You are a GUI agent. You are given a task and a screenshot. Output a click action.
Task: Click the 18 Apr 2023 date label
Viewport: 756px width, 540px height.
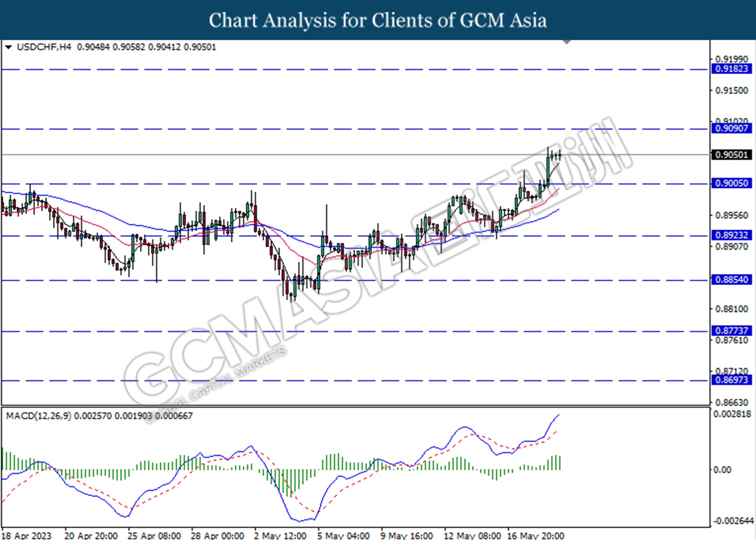[x=26, y=535]
